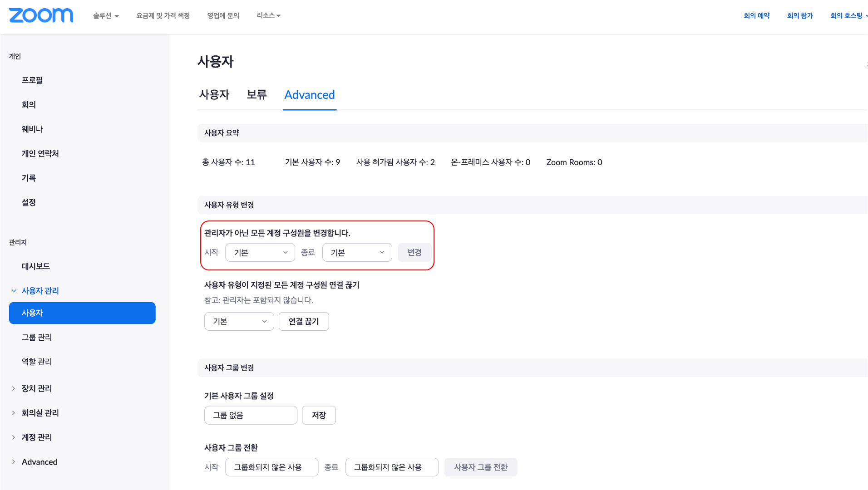Click the 그룹 없음 group field

pos(251,416)
